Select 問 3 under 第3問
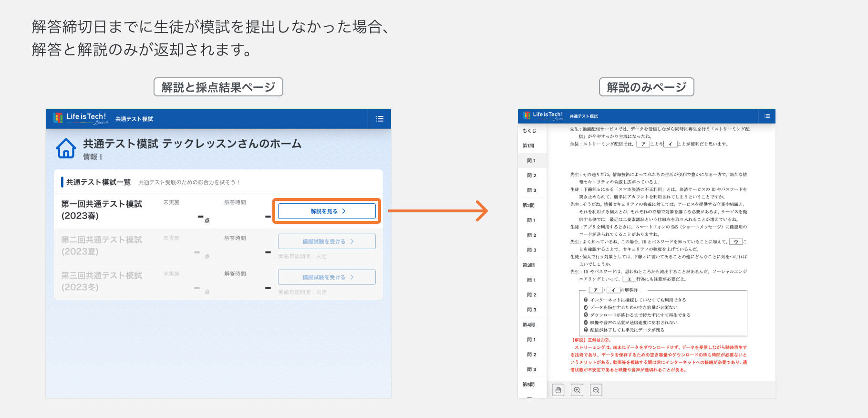 click(531, 310)
